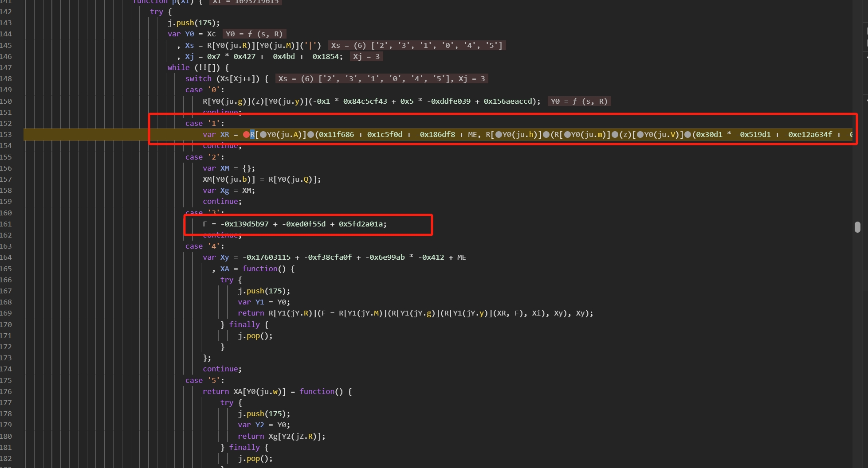Click the grey breakpoint dot before (0x11f686
This screenshot has width=868, height=468.
point(311,135)
